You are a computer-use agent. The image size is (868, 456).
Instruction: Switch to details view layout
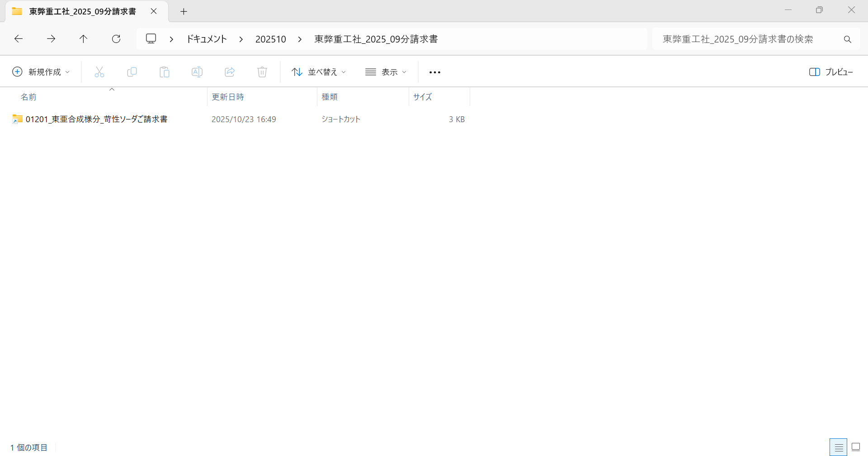point(839,447)
